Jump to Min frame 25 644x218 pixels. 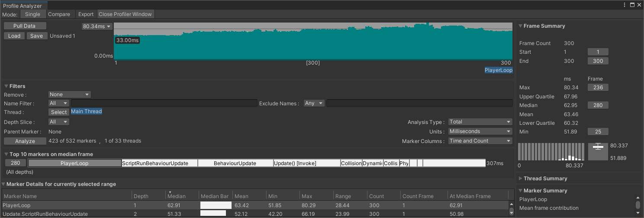(598, 132)
